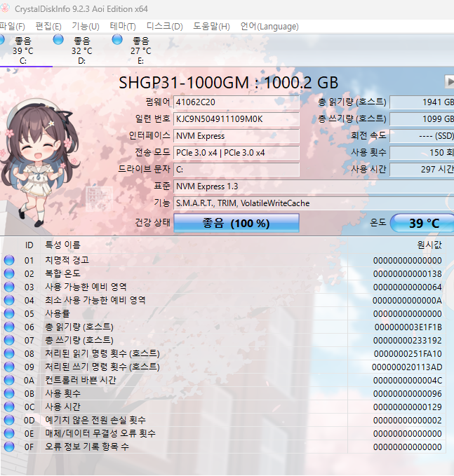The height and width of the screenshot is (476, 454).
Task: Open the 기능(U) menu
Action: tap(86, 27)
